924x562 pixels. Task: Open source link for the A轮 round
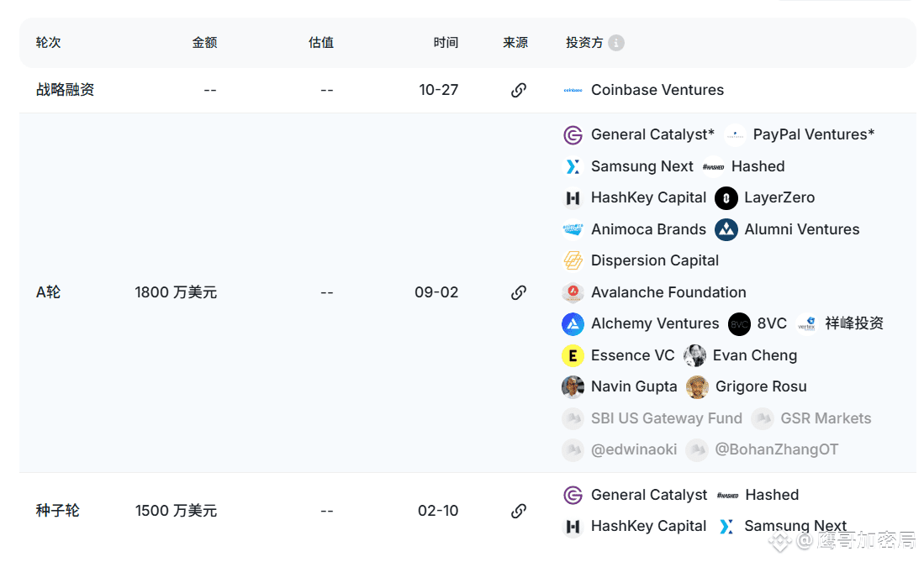coord(519,292)
